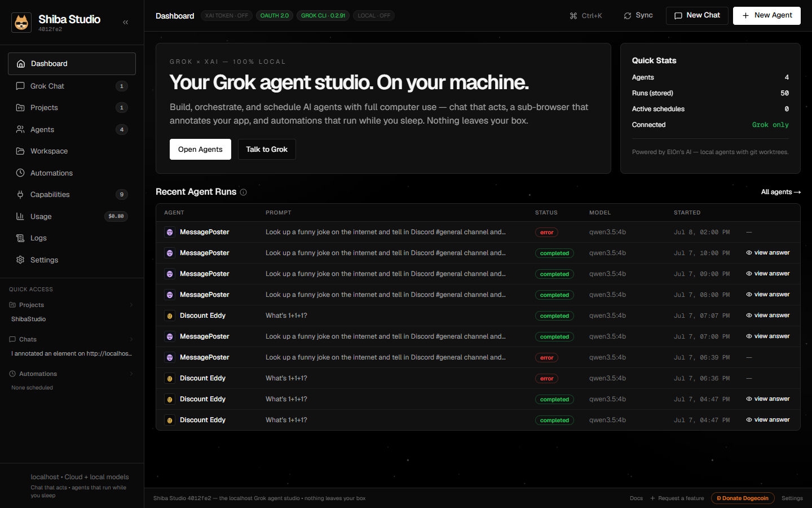Click the PROMPT column header
Screen dimensions: 812x508
coord(279,213)
